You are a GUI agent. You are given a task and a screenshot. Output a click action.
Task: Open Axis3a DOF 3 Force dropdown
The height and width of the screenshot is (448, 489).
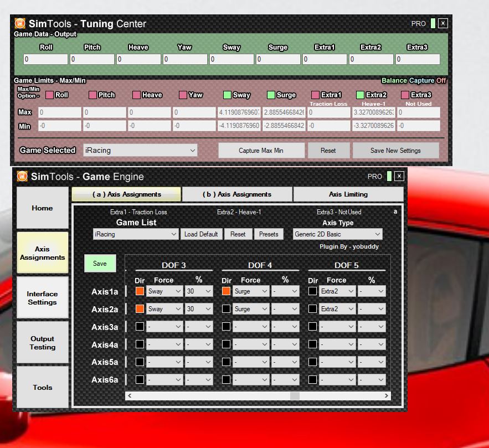[x=164, y=327]
